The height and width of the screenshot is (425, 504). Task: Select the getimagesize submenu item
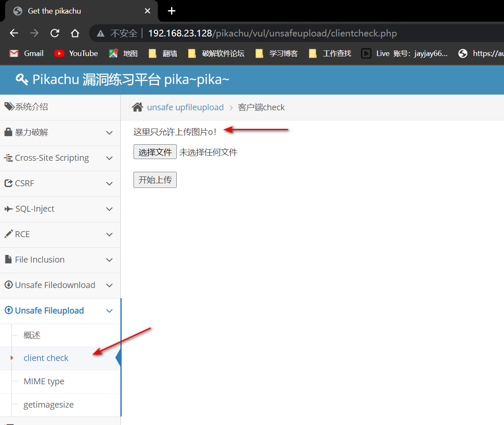coord(49,405)
